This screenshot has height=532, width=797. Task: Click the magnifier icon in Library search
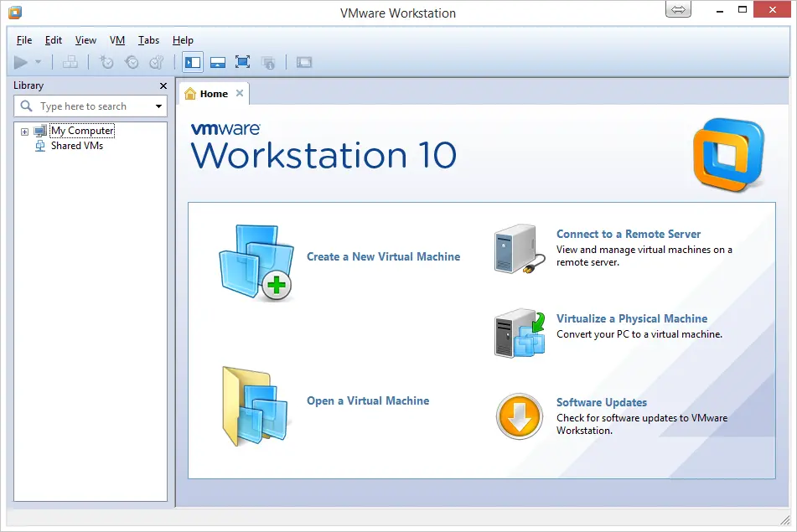coord(26,106)
